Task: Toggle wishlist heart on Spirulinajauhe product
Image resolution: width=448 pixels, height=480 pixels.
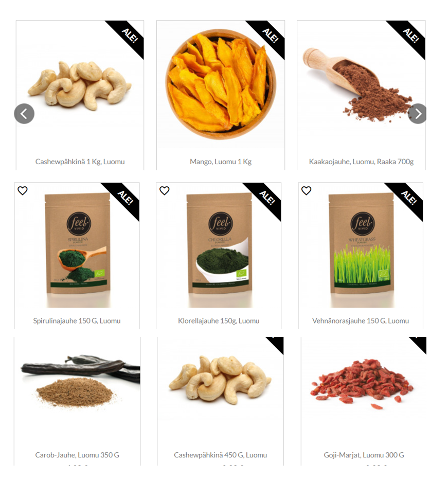Action: coord(23,191)
